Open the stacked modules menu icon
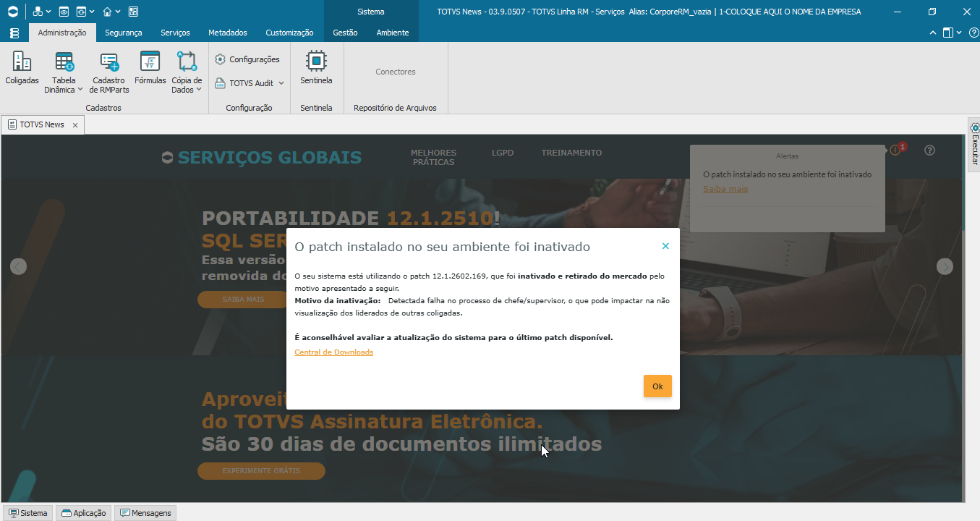This screenshot has height=521, width=980. [x=14, y=33]
